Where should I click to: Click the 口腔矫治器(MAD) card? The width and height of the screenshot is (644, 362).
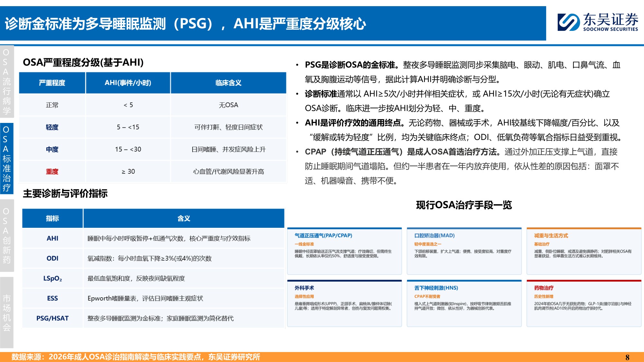point(464,251)
